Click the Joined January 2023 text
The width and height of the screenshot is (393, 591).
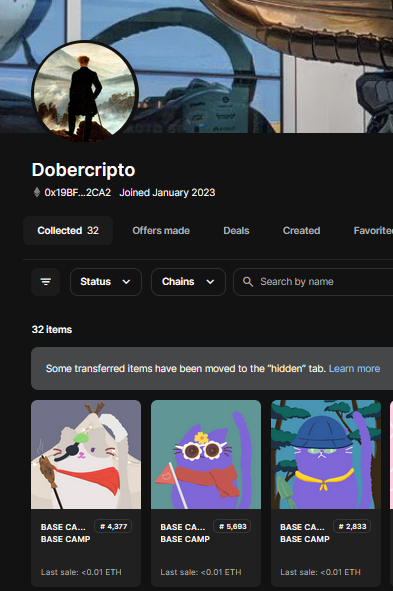pos(167,192)
